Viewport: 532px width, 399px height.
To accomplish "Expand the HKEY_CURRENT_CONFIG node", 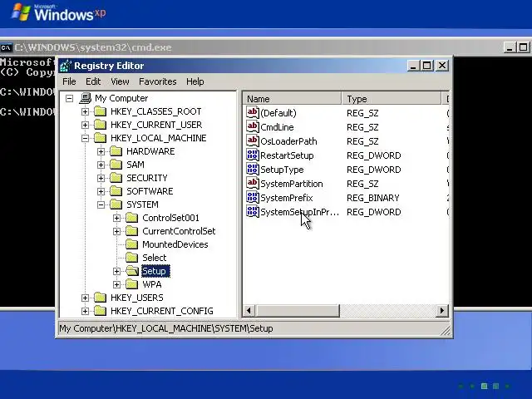I will click(85, 311).
